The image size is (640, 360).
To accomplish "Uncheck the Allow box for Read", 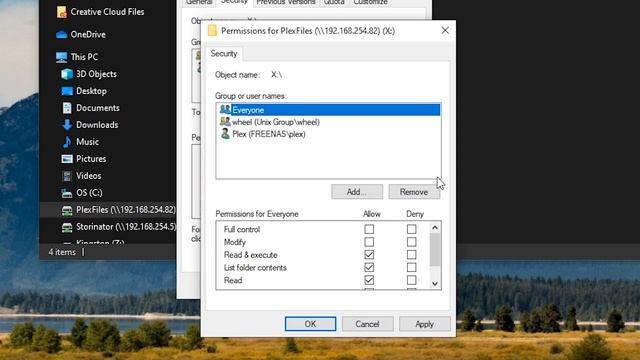I will [x=369, y=280].
